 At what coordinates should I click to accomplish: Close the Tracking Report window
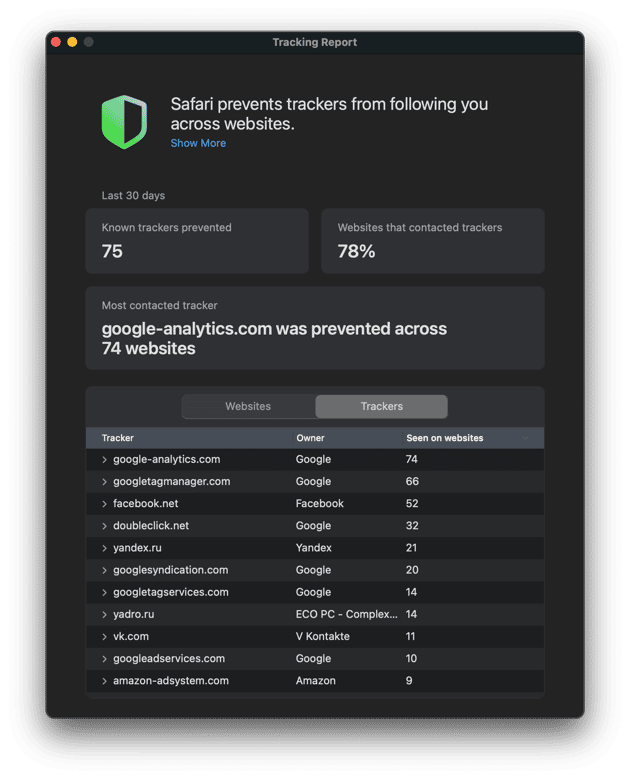point(56,42)
